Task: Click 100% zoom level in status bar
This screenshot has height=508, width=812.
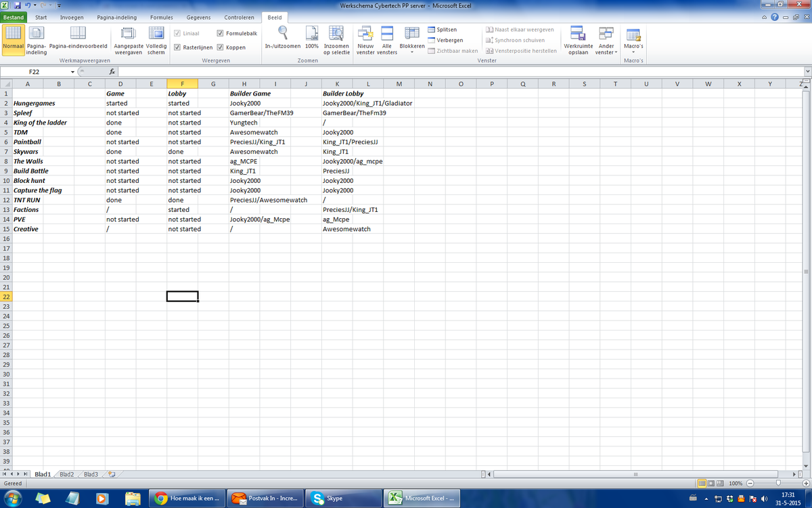Action: tap(736, 484)
